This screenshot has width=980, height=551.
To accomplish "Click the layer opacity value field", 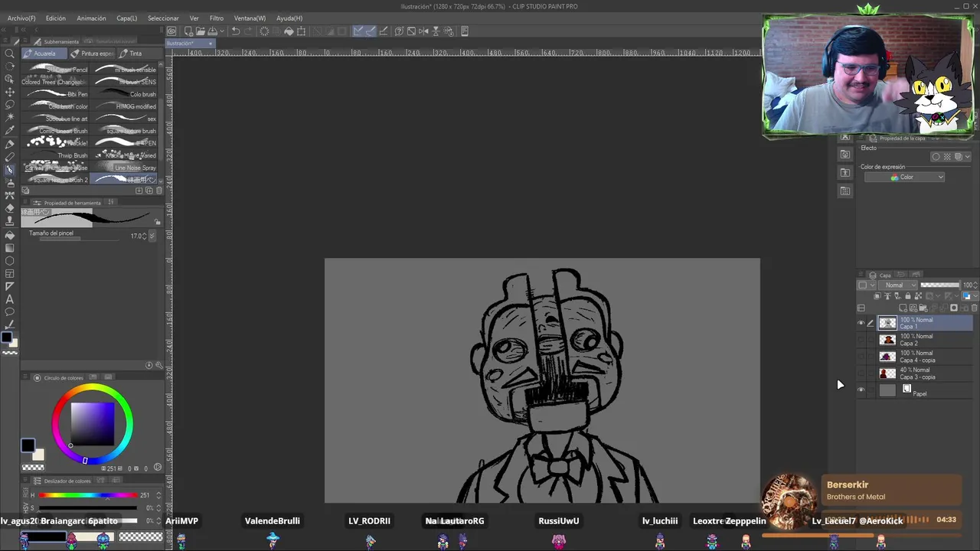I will [967, 285].
